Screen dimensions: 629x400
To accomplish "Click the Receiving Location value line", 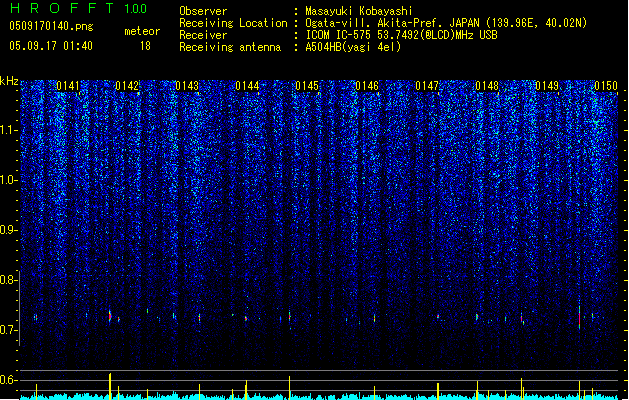I will pyautogui.click(x=446, y=23).
